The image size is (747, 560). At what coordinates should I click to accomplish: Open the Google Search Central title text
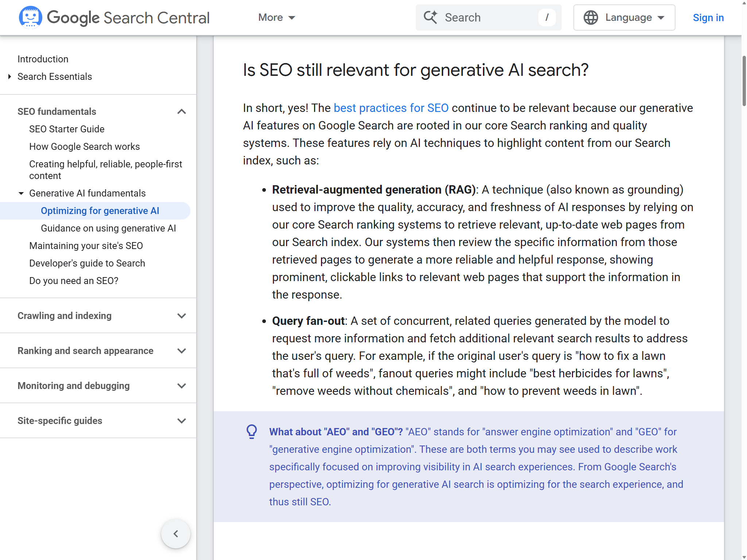[x=128, y=17]
